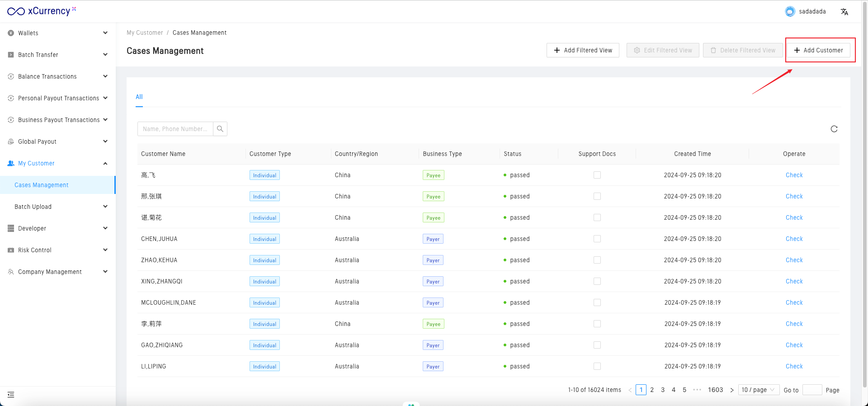Image resolution: width=868 pixels, height=406 pixels.
Task: Focus the Name, Phone Number search field
Action: [x=175, y=129]
